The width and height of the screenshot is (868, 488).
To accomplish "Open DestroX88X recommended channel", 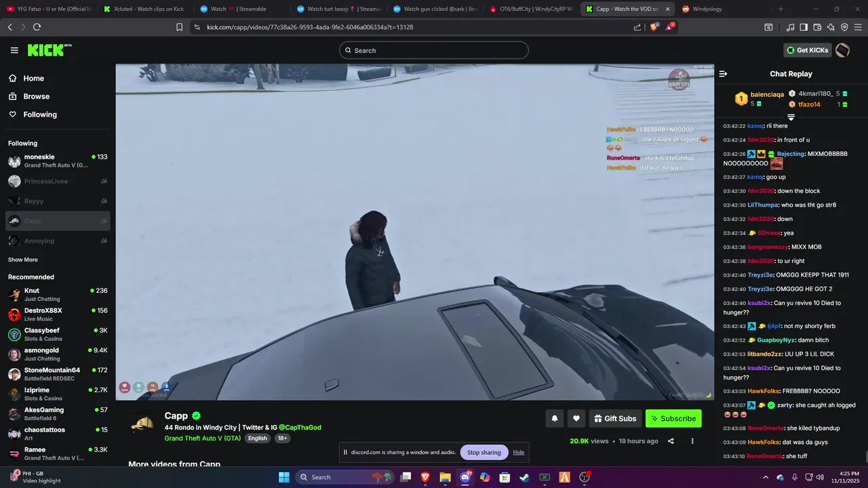I will tap(58, 314).
